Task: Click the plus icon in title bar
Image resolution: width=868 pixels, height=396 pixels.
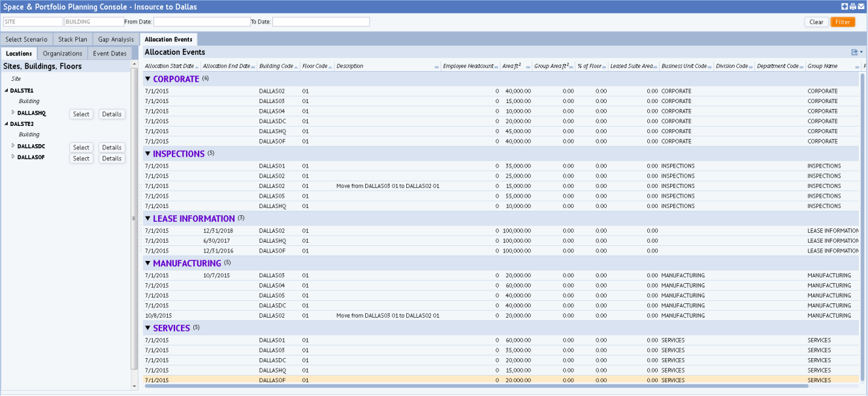Action: pos(844,7)
